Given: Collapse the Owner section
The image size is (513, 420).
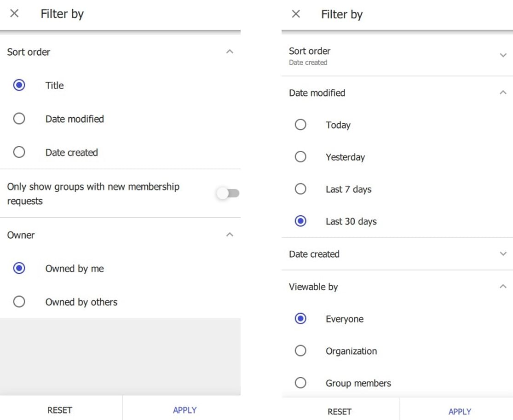Looking at the screenshot, I should (230, 235).
